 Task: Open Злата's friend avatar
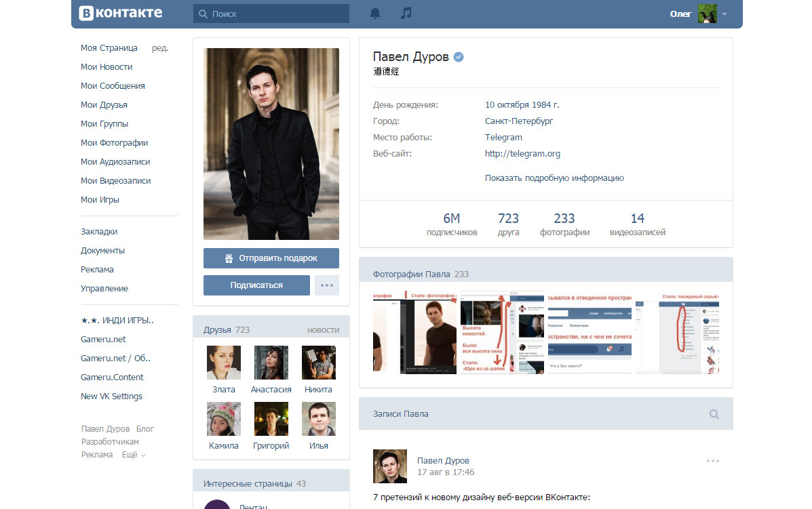(223, 363)
